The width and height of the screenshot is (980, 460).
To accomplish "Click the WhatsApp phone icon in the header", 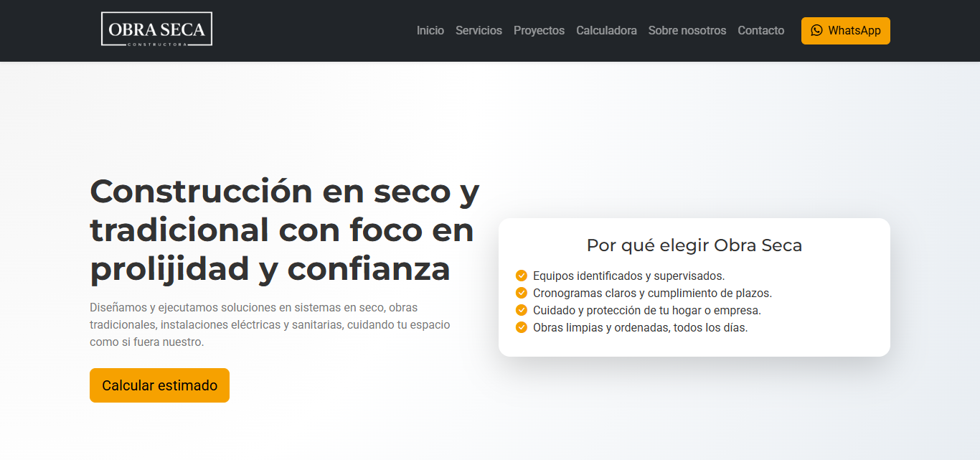I will [x=817, y=30].
